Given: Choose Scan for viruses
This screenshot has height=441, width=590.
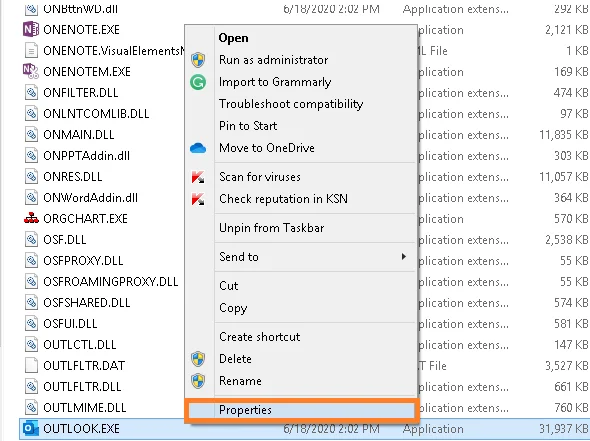Looking at the screenshot, I should (300, 177).
